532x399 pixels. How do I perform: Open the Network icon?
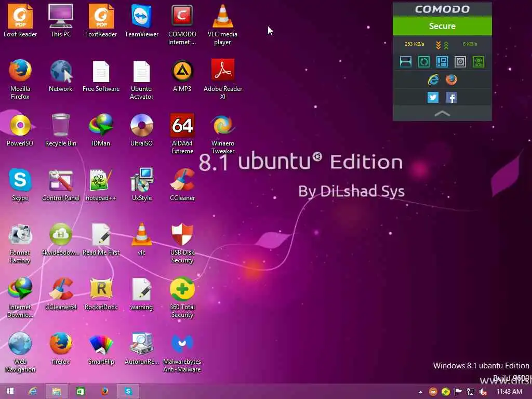click(60, 75)
